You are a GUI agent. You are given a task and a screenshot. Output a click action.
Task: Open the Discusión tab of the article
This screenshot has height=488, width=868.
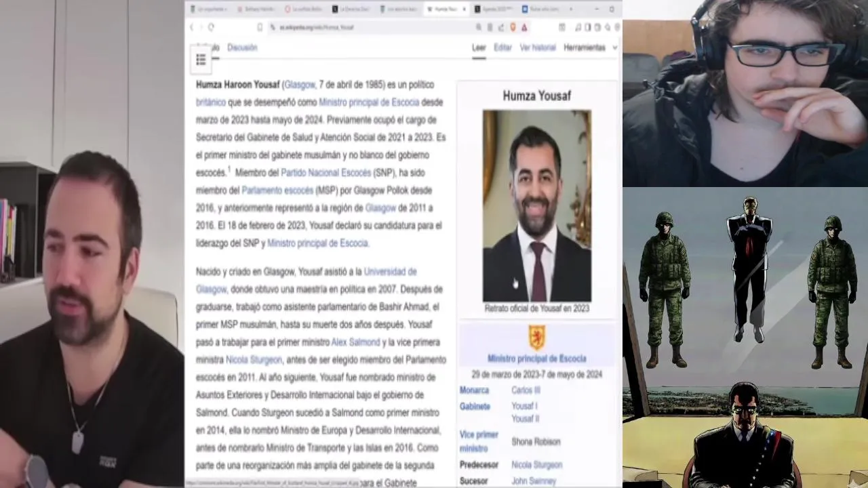pos(242,47)
